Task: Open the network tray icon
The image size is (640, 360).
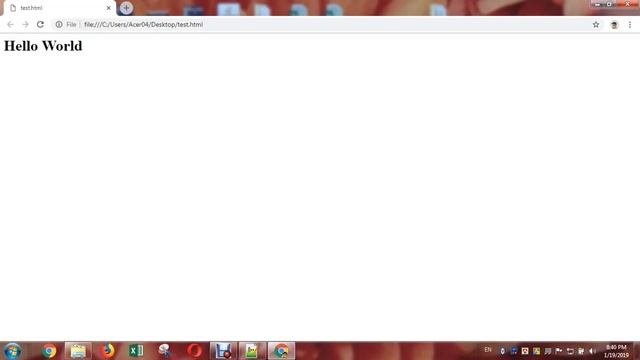Action: [570, 351]
